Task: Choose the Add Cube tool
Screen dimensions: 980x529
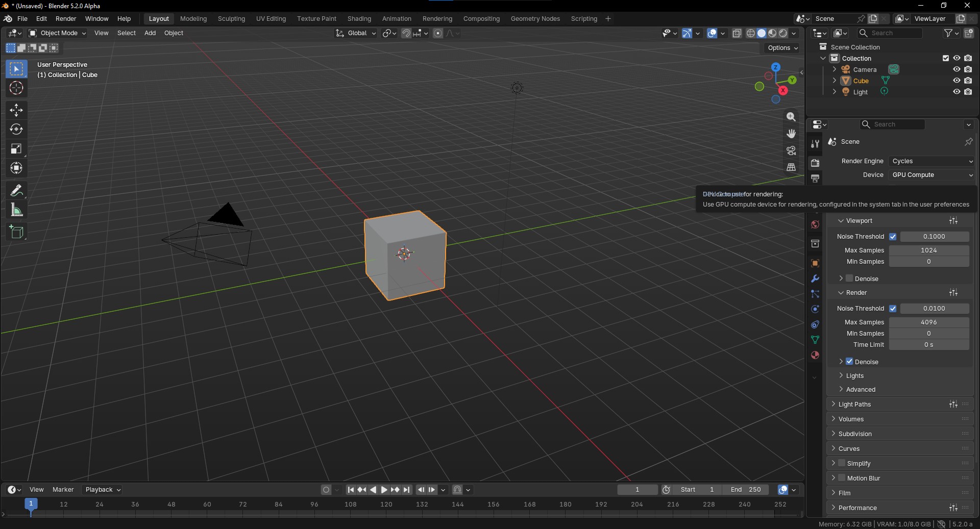Action: pos(16,232)
